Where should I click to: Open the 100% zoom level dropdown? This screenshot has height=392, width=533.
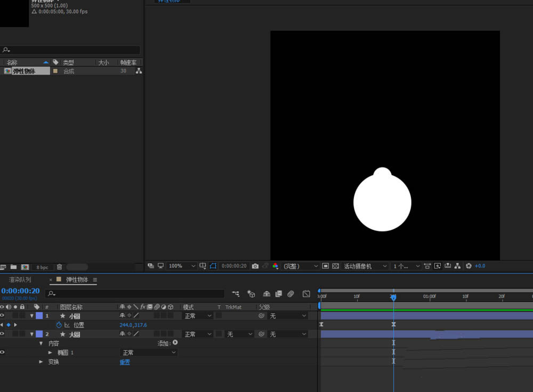182,266
